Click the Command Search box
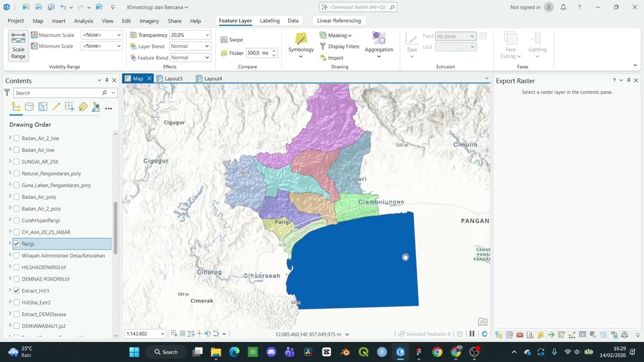Image resolution: width=644 pixels, height=362 pixels. [x=358, y=7]
